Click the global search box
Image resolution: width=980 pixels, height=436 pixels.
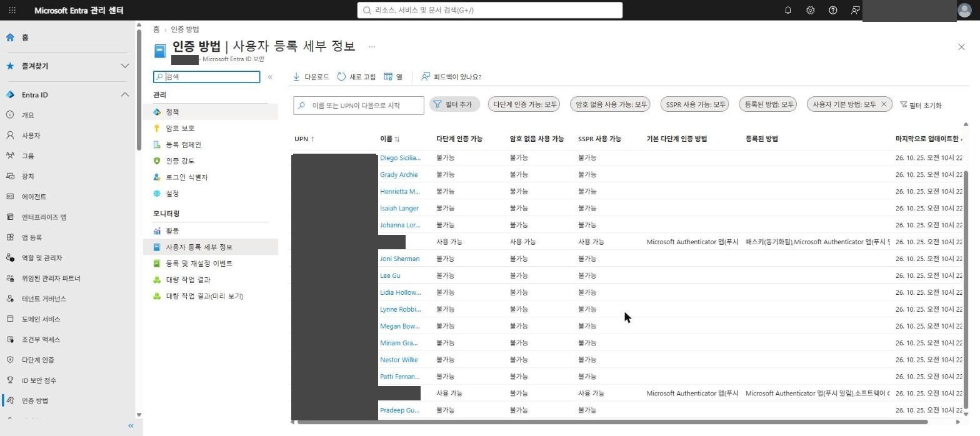490,10
